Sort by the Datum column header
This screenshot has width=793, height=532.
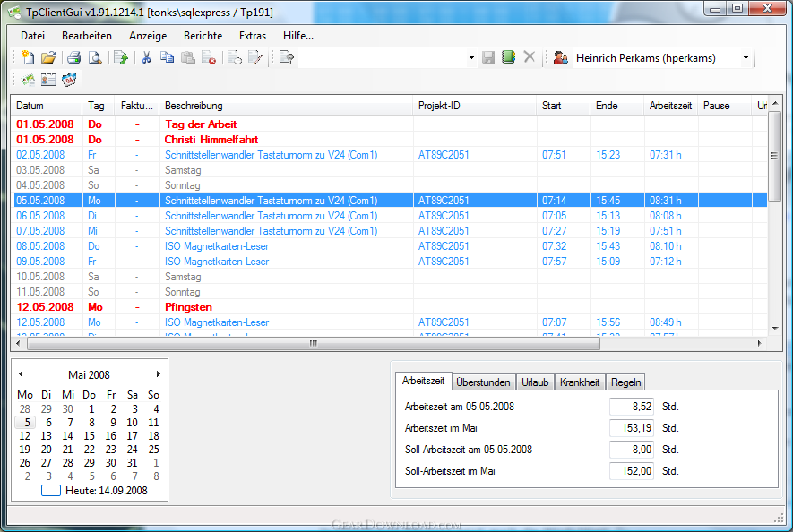(47, 106)
